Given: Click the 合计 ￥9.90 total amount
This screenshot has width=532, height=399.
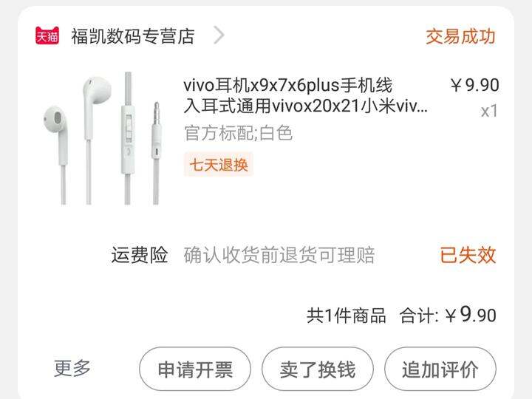Looking at the screenshot, I should coord(448,315).
